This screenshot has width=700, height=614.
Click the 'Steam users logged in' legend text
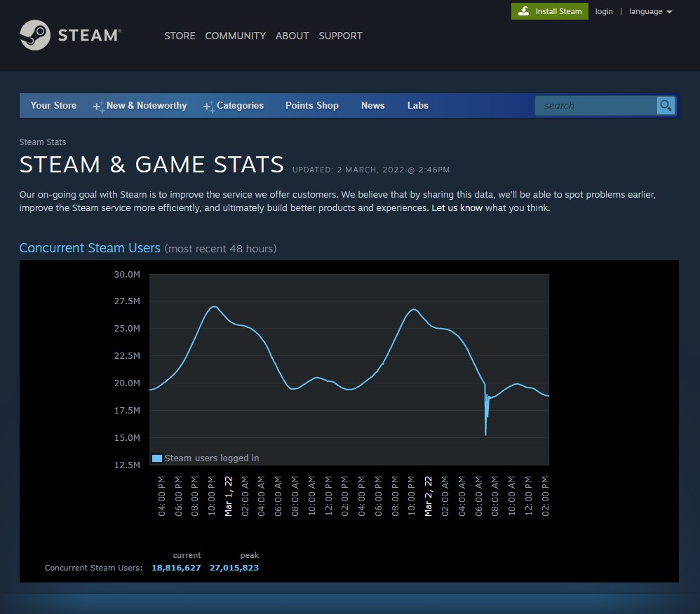coord(212,458)
